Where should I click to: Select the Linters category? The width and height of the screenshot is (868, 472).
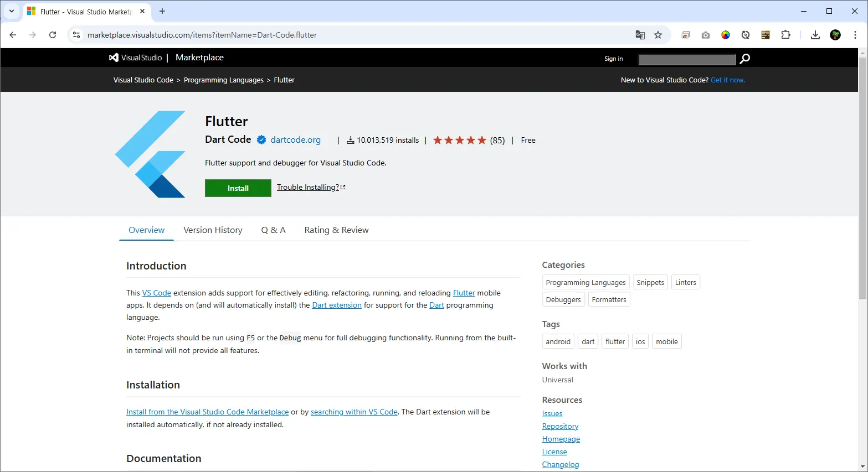[x=686, y=282]
